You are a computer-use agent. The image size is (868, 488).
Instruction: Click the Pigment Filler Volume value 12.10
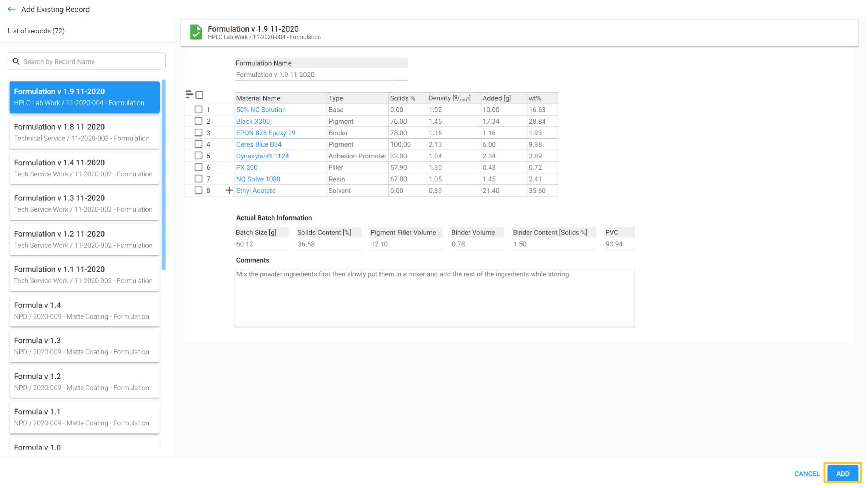pyautogui.click(x=407, y=245)
